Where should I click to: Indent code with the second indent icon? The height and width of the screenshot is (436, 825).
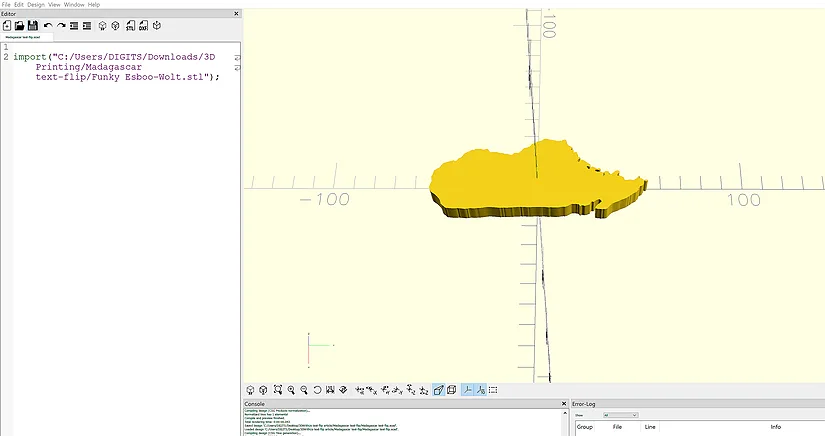click(x=87, y=26)
